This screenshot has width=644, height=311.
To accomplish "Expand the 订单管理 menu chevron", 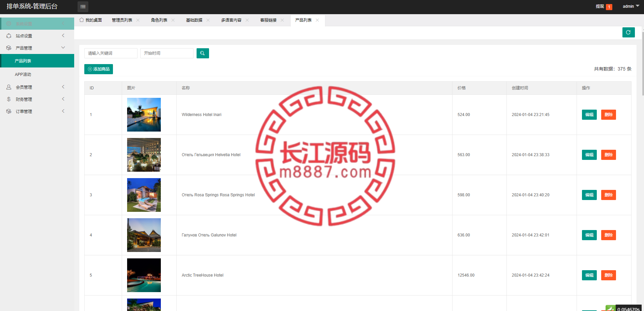I will point(63,111).
